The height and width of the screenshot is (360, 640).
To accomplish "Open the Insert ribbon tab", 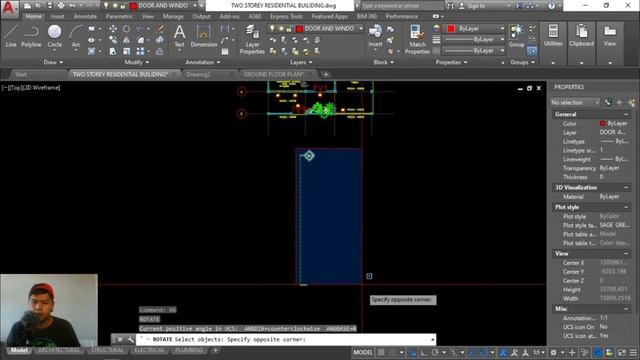I will coord(58,16).
